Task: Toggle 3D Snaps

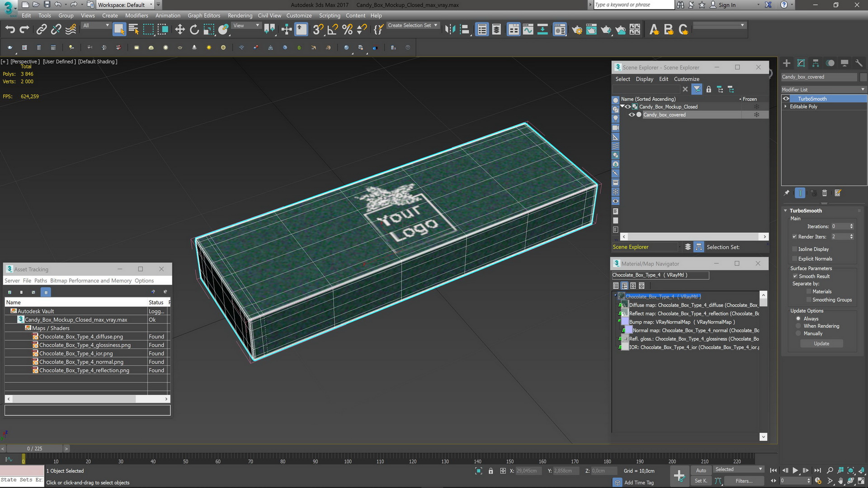Action: point(318,30)
